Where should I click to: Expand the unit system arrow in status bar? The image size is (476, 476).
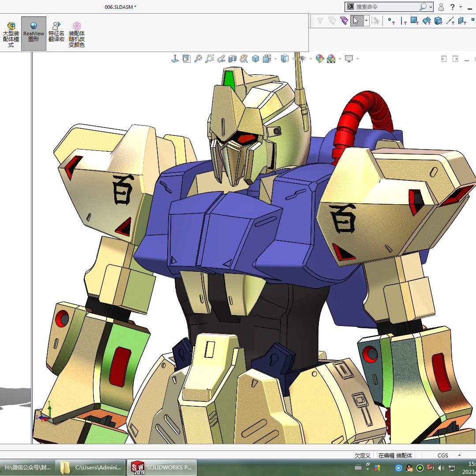coord(459,455)
